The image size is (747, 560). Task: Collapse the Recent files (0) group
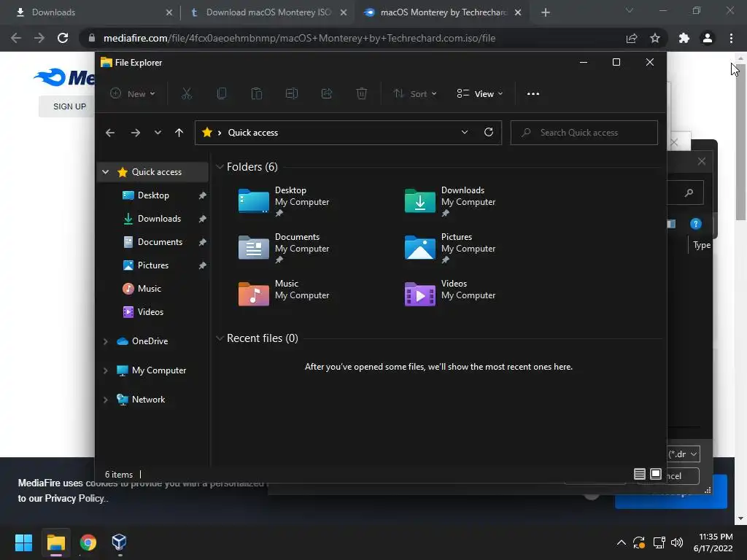220,338
